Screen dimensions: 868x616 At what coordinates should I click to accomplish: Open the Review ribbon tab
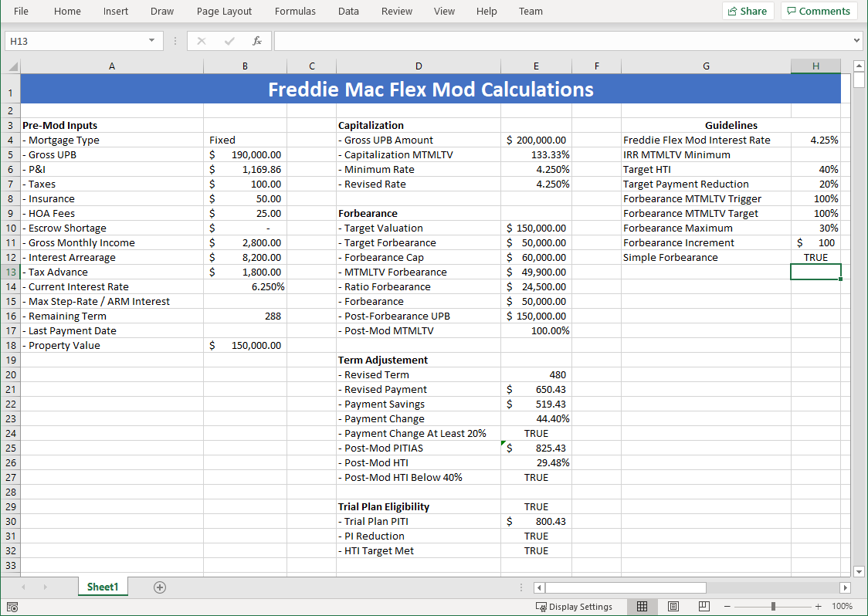tap(397, 11)
